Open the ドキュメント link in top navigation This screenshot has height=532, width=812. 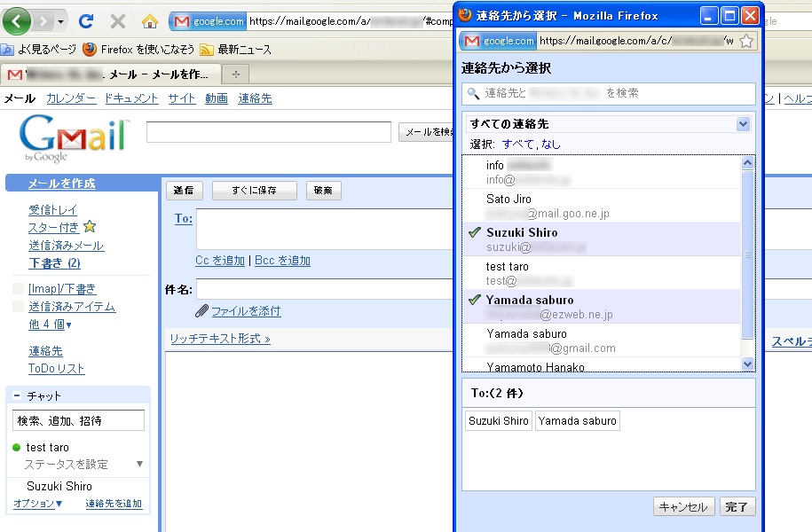coord(131,98)
